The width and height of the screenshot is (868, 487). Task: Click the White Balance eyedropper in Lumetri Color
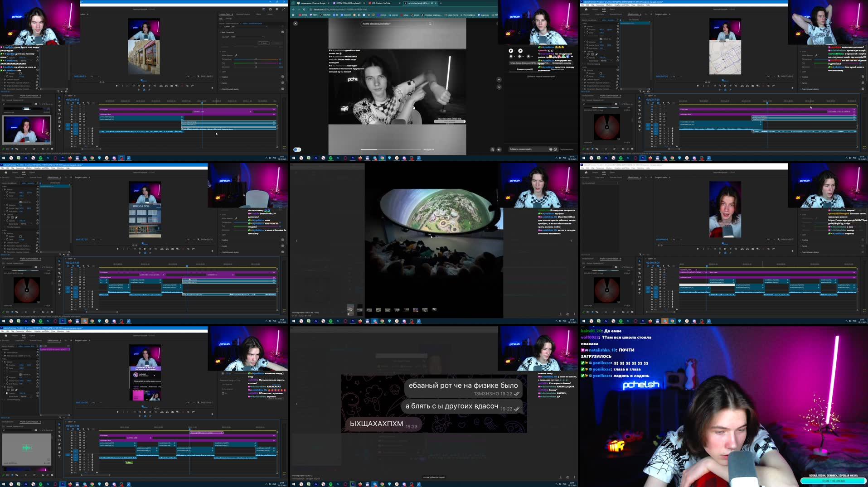click(x=236, y=56)
